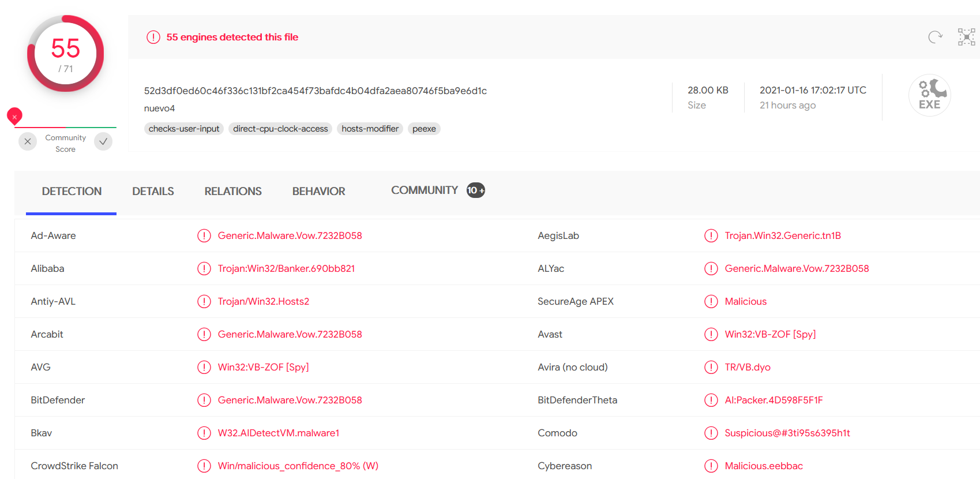Open the Relations tab
Image resolution: width=980 pixels, height=479 pixels.
coord(233,191)
